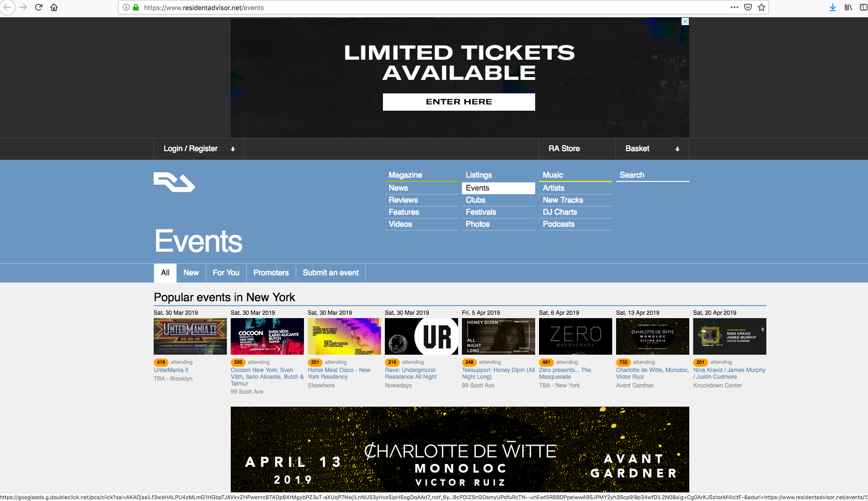Click the green padlock security icon
This screenshot has width=868, height=501.
click(x=136, y=7)
